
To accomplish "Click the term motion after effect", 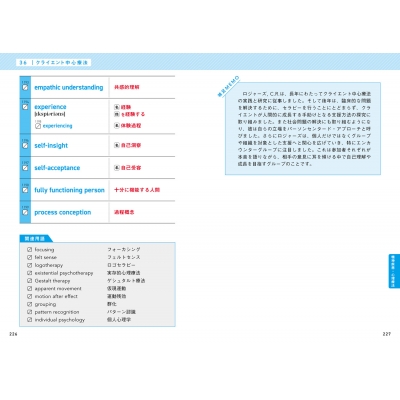I will 56,296.
